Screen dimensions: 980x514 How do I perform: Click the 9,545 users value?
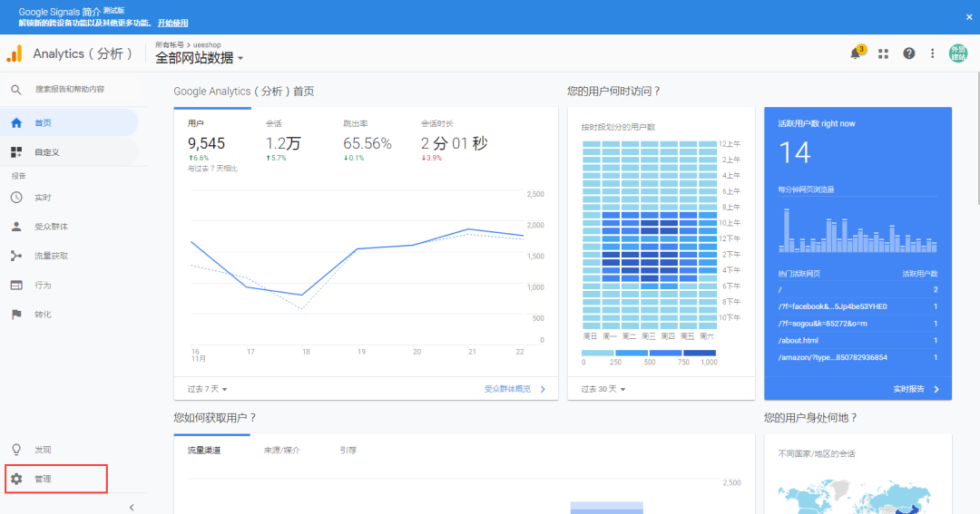pyautogui.click(x=206, y=143)
